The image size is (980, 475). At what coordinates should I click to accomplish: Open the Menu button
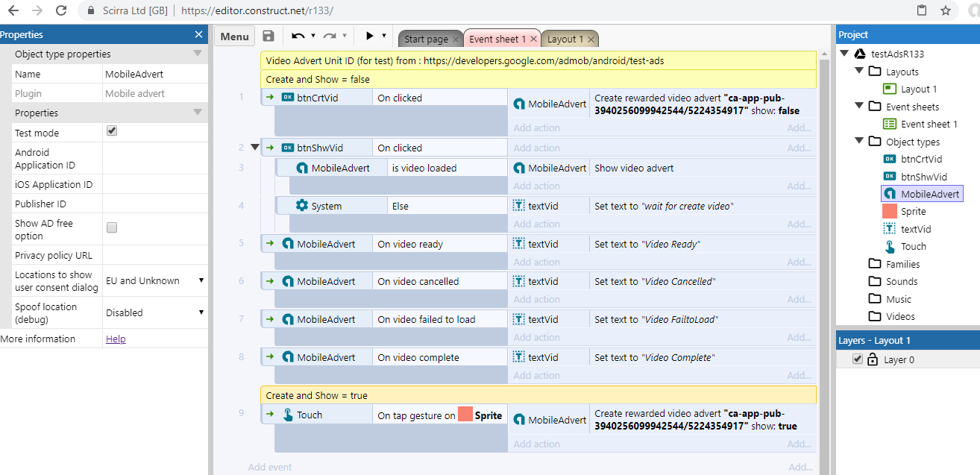click(x=235, y=37)
